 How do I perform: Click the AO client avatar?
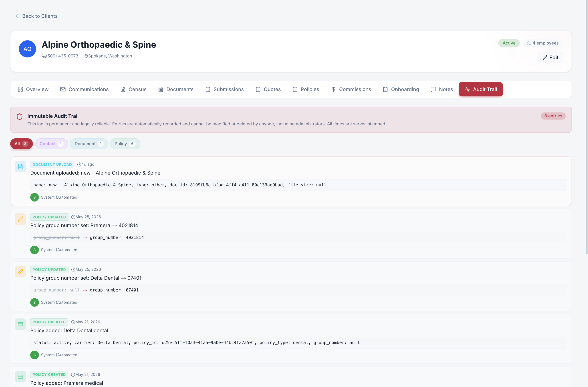(x=27, y=49)
